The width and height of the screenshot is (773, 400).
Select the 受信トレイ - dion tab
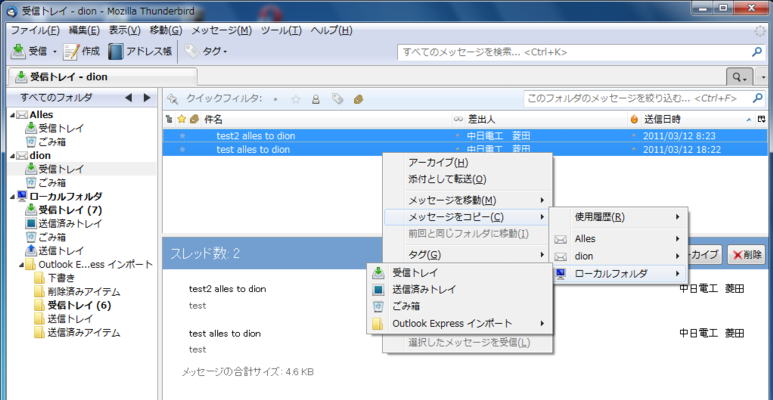pos(103,76)
